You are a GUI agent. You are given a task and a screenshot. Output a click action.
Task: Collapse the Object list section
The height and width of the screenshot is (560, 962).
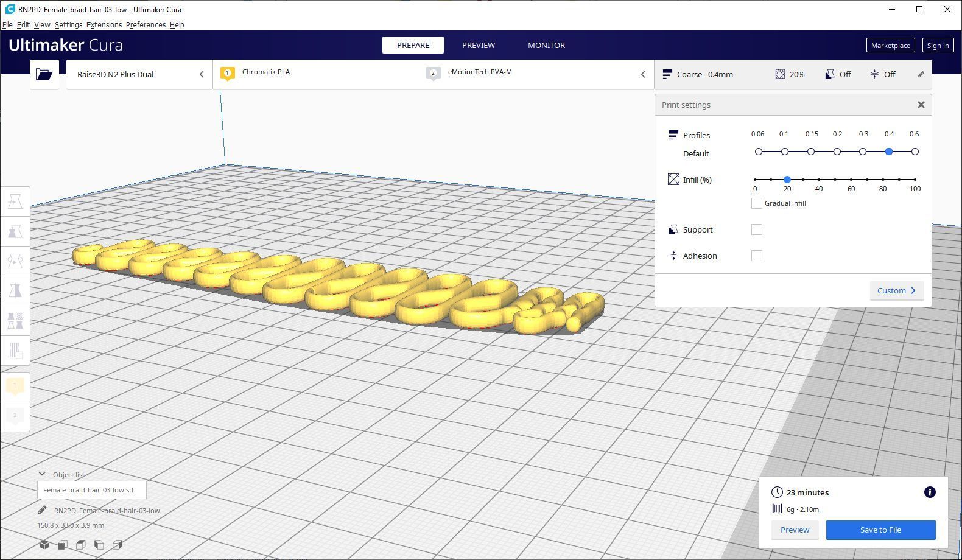click(x=42, y=474)
